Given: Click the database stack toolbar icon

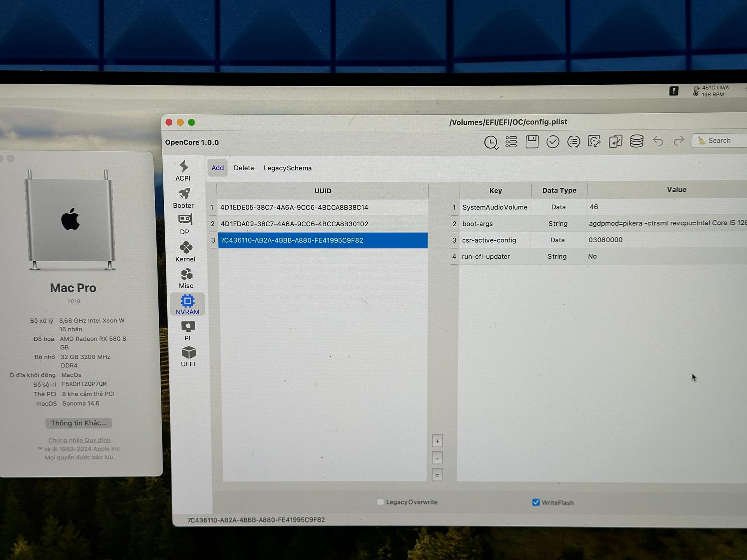Looking at the screenshot, I should pos(637,141).
